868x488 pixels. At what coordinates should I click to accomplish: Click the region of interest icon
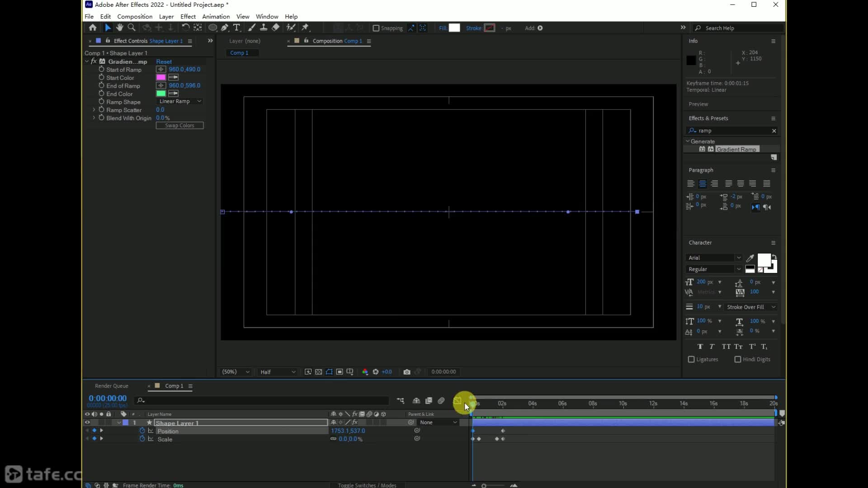click(340, 372)
